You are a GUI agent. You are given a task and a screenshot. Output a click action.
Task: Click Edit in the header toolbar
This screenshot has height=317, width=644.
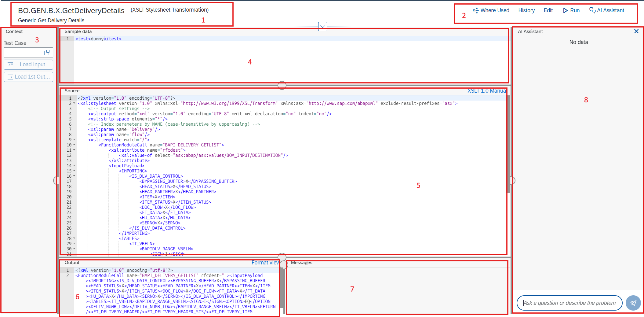[548, 10]
